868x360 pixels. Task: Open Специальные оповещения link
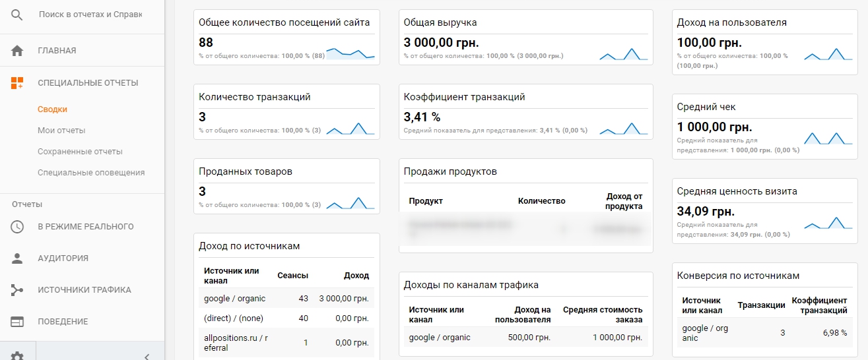[91, 173]
